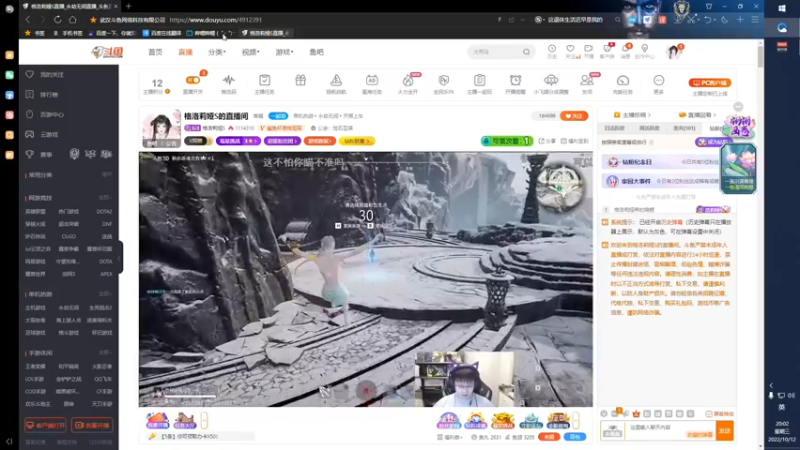The width and height of the screenshot is (800, 450).
Task: Open 主播任务 checklist icon
Action: click(264, 80)
